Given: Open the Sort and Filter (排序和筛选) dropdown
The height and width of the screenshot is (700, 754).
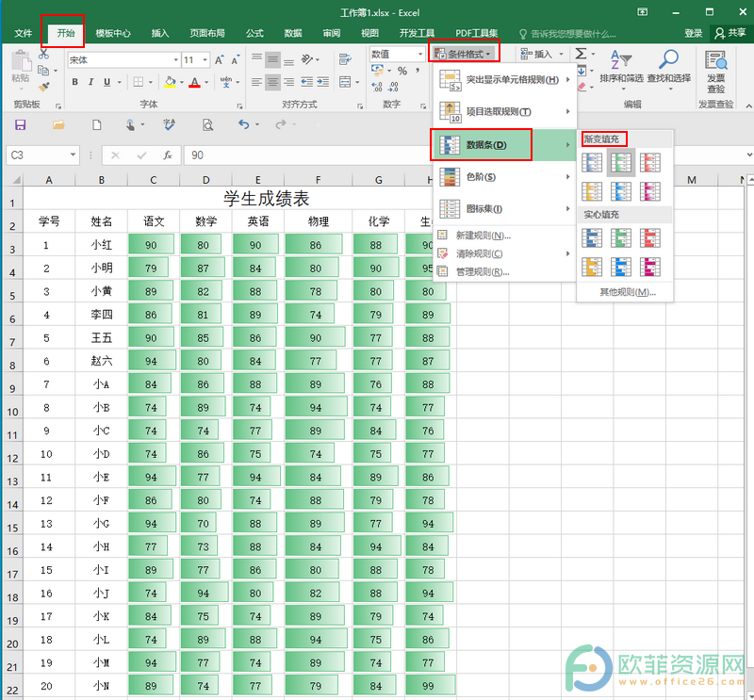Looking at the screenshot, I should [621, 70].
